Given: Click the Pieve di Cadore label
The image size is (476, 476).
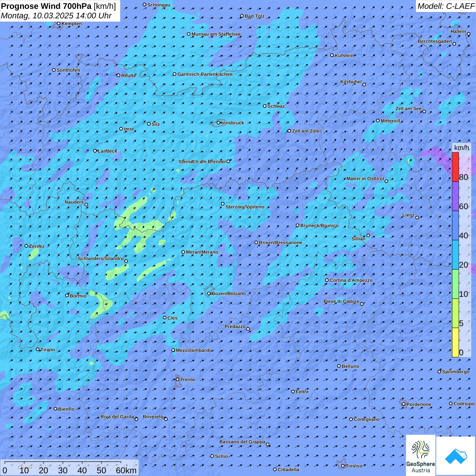Looking at the screenshot, I should (x=341, y=301).
